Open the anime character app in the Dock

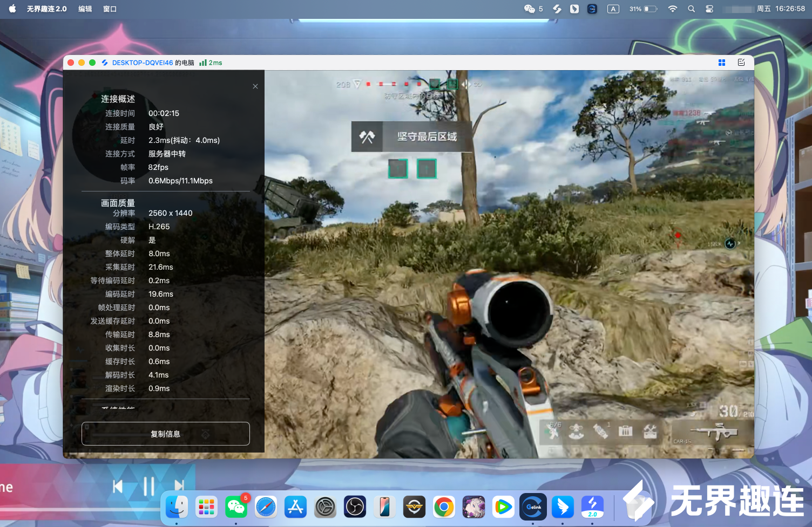click(x=474, y=507)
